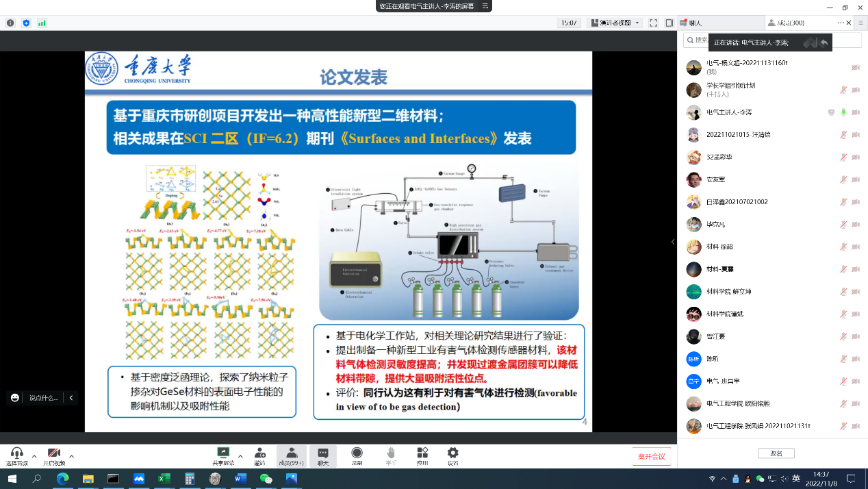Expand the share screen options arrow
868x489 pixels.
(x=240, y=456)
